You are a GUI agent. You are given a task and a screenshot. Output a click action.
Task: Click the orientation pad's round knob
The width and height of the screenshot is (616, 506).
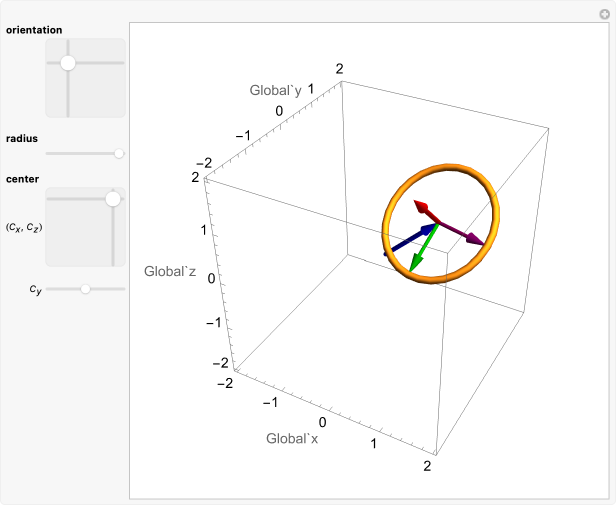pos(68,63)
